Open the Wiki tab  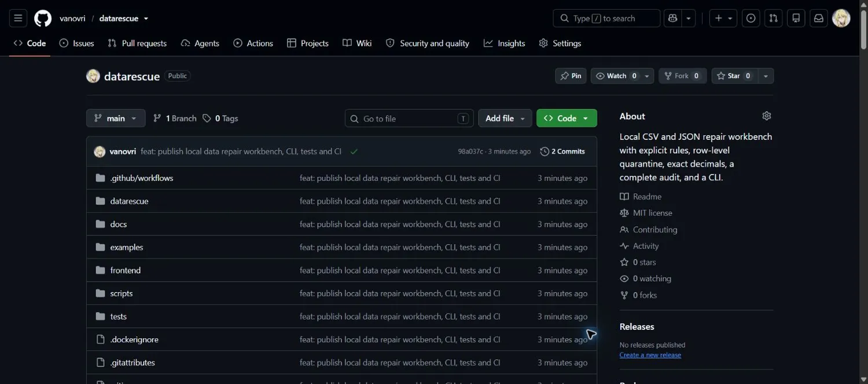click(357, 43)
